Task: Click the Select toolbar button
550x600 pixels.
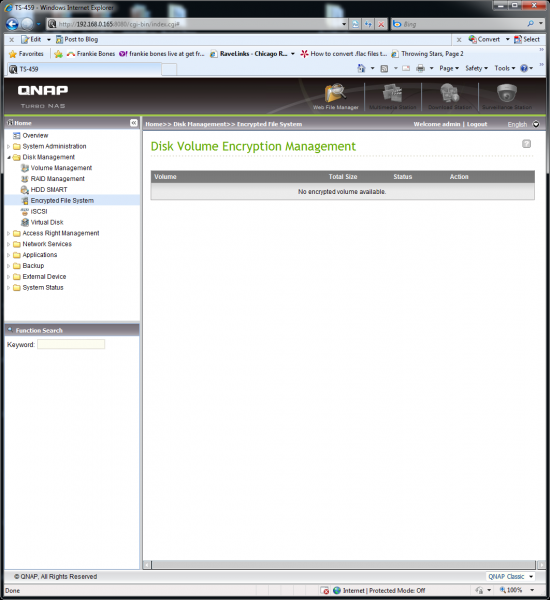Action: click(527, 39)
